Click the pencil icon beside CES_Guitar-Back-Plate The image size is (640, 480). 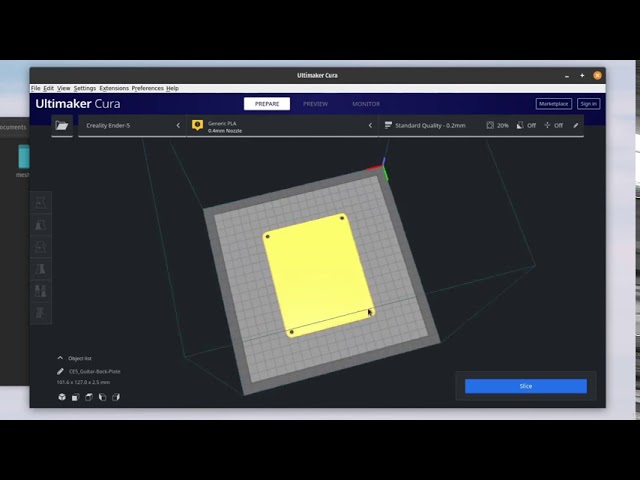pyautogui.click(x=60, y=371)
